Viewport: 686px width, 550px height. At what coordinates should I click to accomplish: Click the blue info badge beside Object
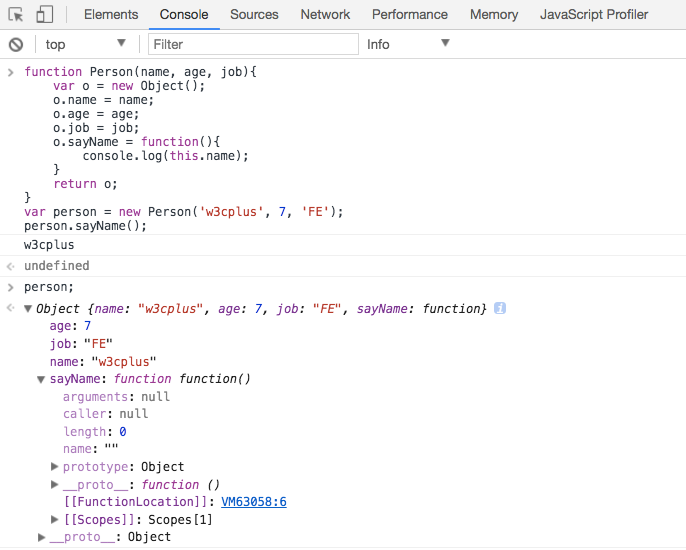coord(500,308)
